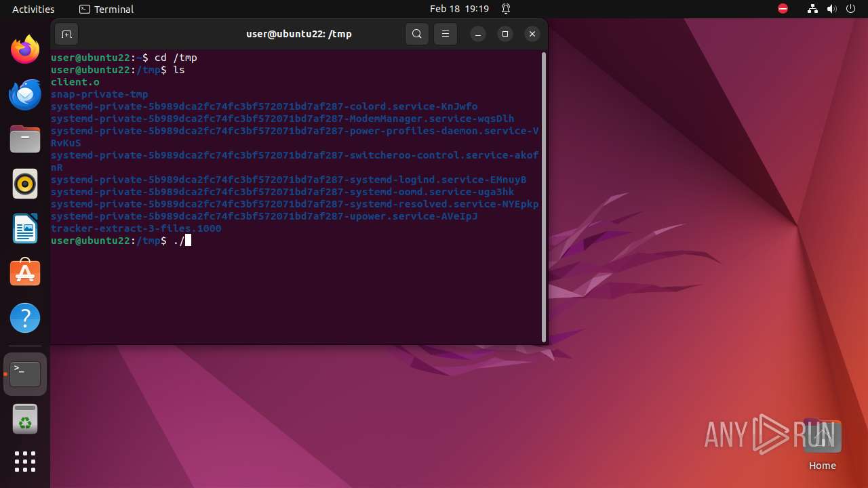Image resolution: width=868 pixels, height=488 pixels.
Task: Select the Terminal icon in dock
Action: (25, 374)
